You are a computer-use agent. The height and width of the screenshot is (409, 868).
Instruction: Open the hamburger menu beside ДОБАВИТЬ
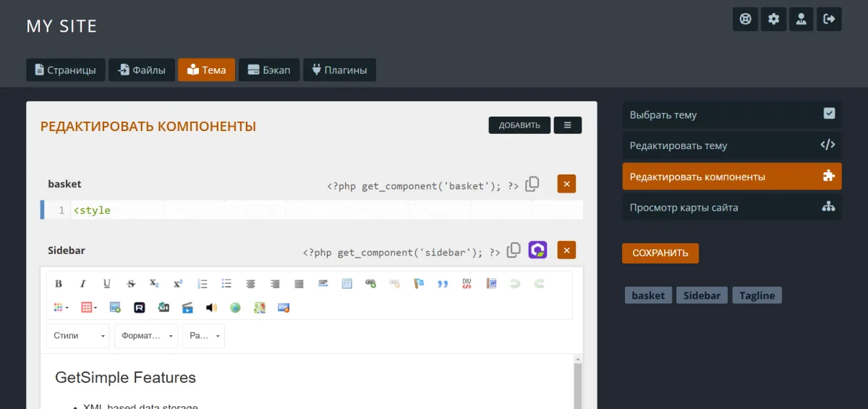coord(568,125)
